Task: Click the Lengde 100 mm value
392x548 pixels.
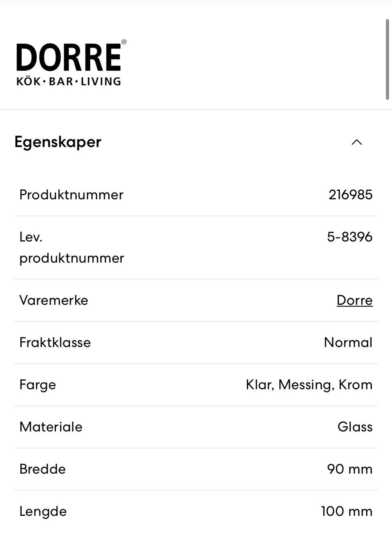Action: [x=347, y=511]
